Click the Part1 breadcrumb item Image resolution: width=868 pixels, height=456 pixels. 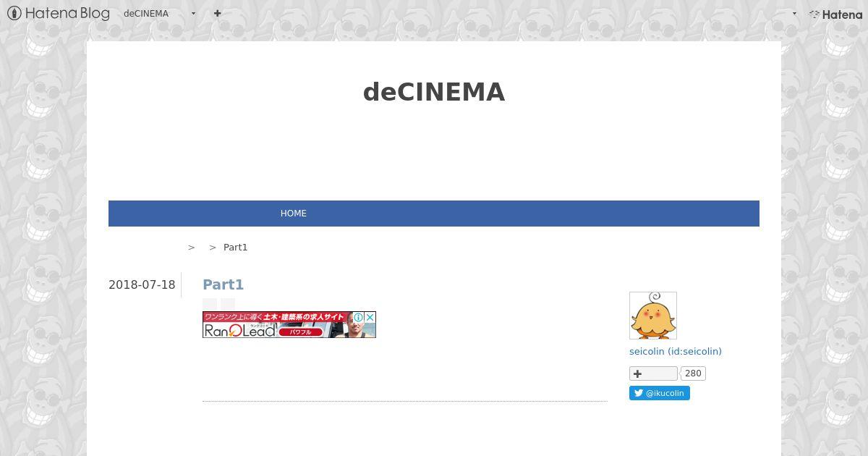coord(235,247)
